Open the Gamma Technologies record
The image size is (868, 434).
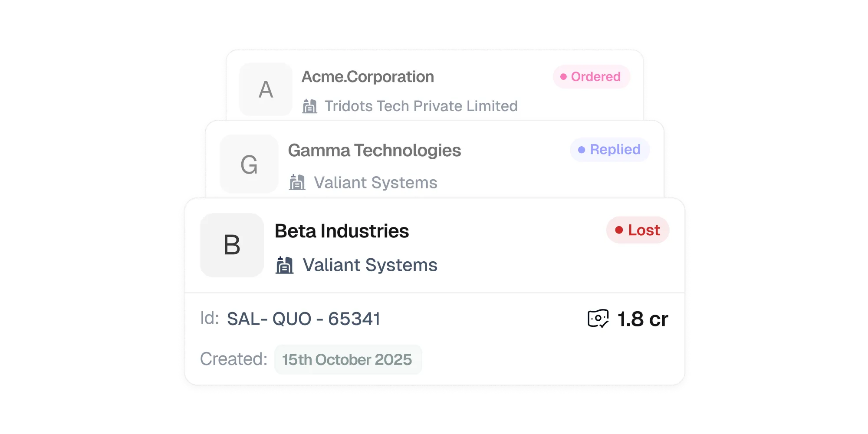pos(375,150)
